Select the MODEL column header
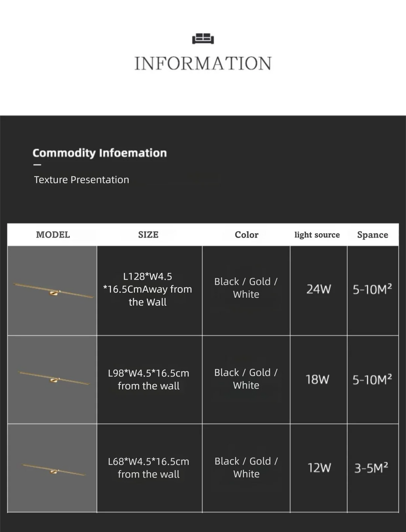Screen dimensions: 406x532 (53, 235)
